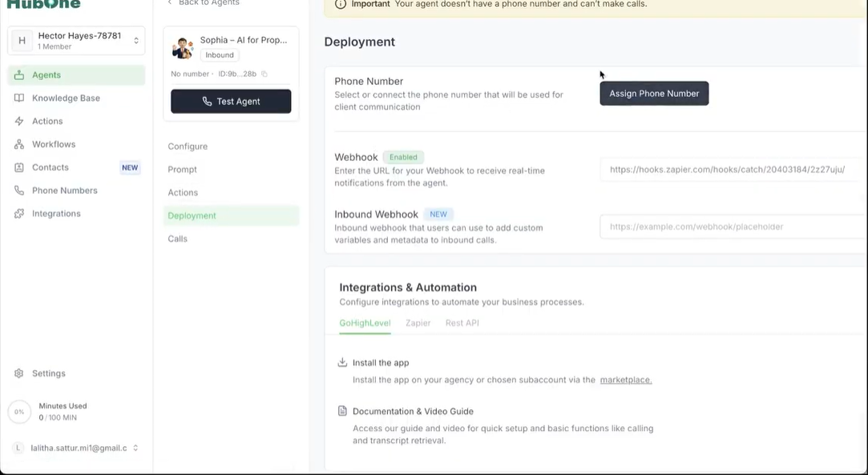868x475 pixels.
Task: Select the Deployment section
Action: click(x=231, y=215)
